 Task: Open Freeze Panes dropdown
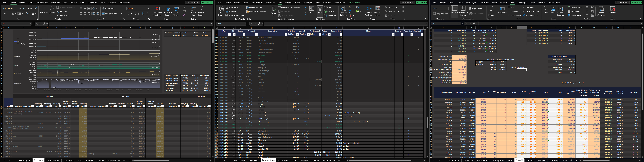576,15
